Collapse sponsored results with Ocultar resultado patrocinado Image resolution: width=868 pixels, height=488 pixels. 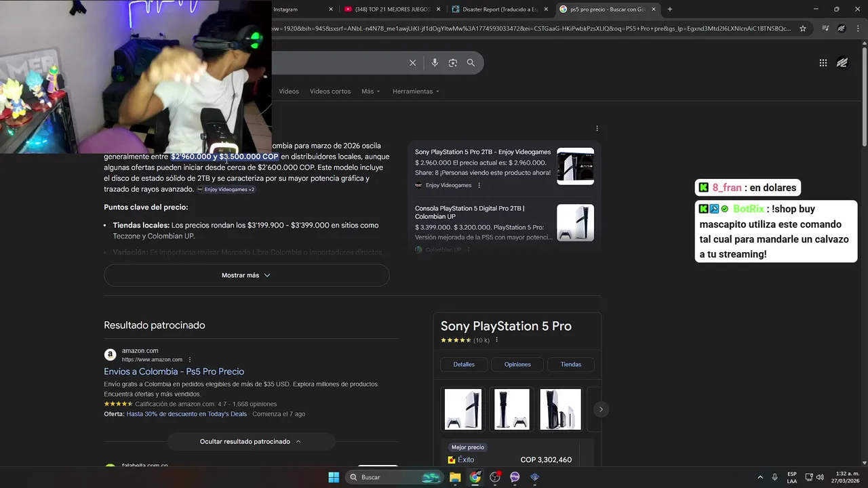pos(251,441)
